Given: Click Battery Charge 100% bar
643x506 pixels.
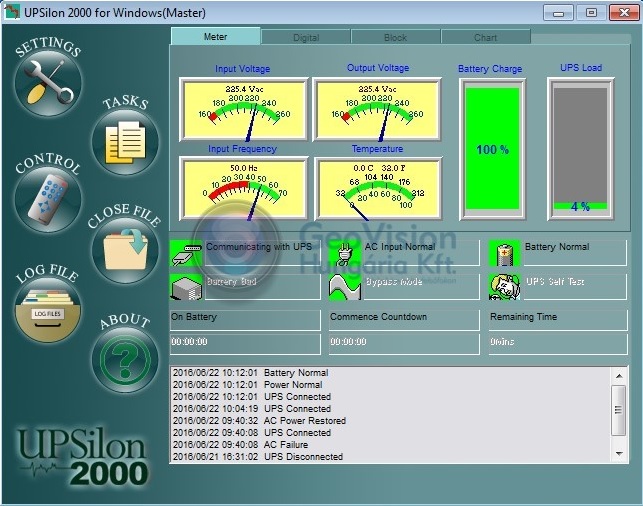Looking at the screenshot, I should click(493, 149).
